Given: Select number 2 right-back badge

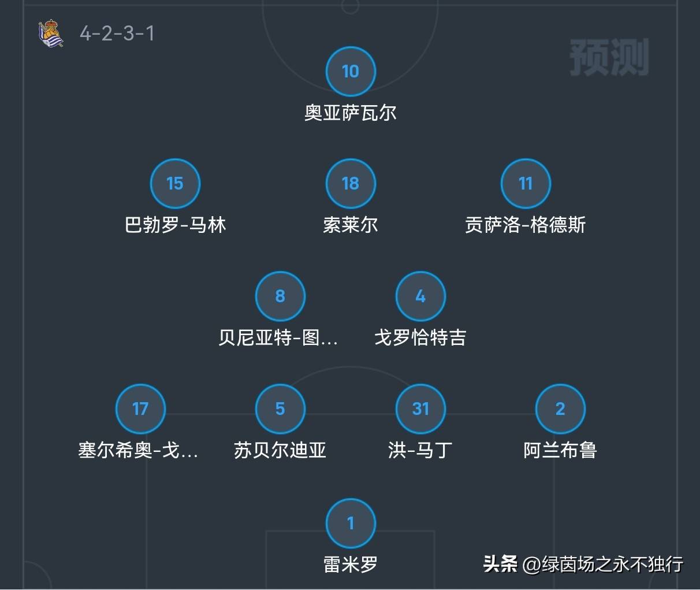Looking at the screenshot, I should 560,409.
